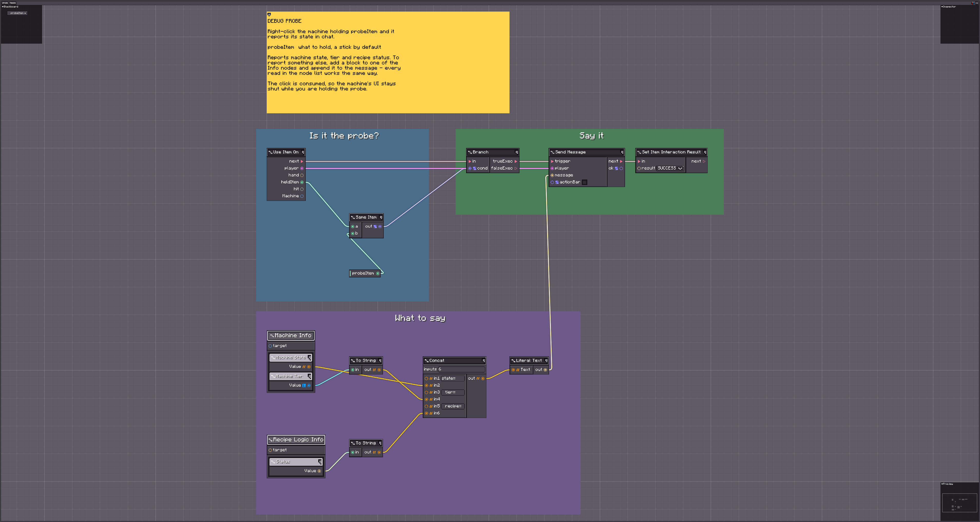Collapse the Same Item node
Image resolution: width=980 pixels, height=522 pixels.
pos(381,217)
